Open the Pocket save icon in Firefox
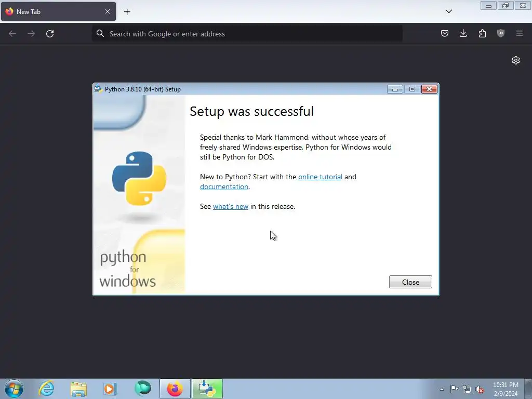 (445, 33)
